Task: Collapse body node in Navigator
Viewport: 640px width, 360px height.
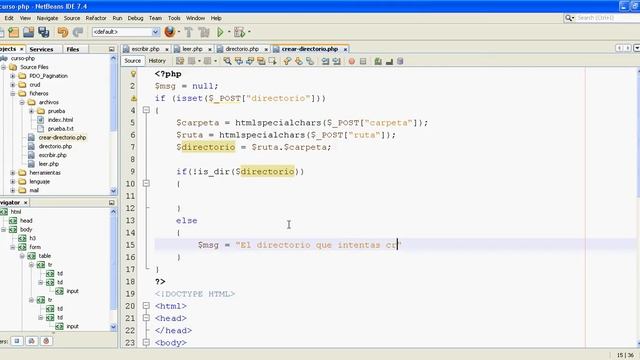Action: point(4,229)
